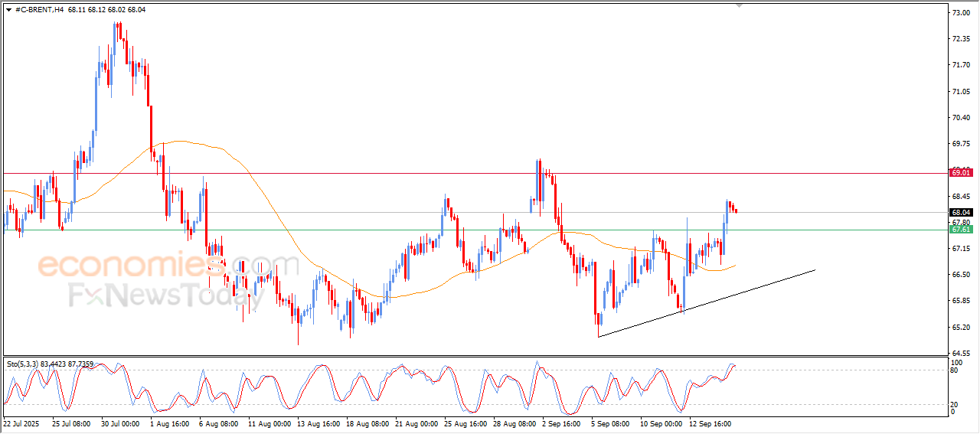Image resolution: width=980 pixels, height=434 pixels.
Task: Click the 5 Sep 08:00 time label
Action: [x=612, y=423]
